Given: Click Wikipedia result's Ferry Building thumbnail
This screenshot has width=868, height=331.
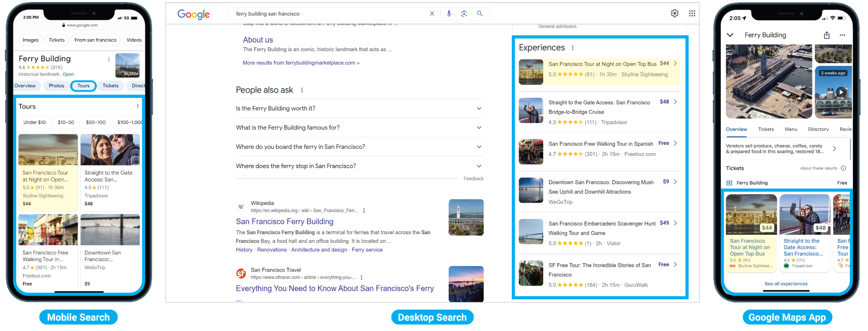Looking at the screenshot, I should [466, 217].
